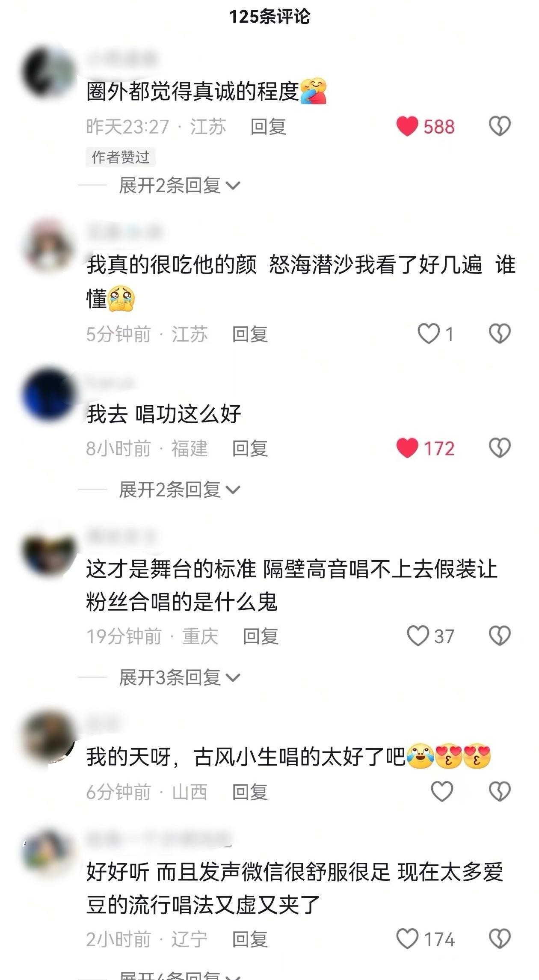Unlike the 588-likes red heart
The height and width of the screenshot is (980, 539).
(407, 126)
